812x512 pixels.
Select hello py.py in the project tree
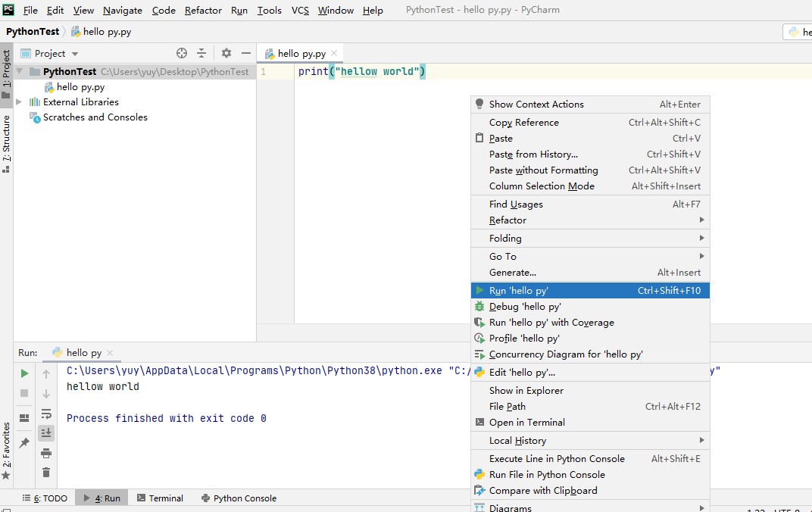tap(80, 87)
